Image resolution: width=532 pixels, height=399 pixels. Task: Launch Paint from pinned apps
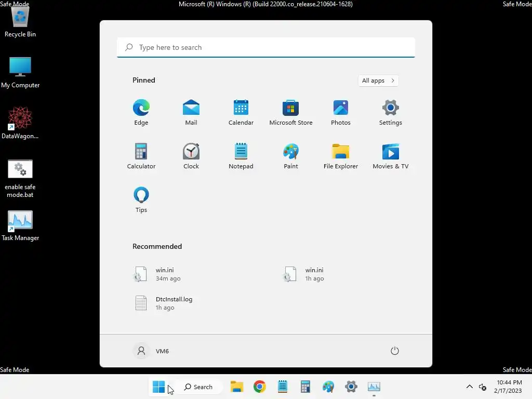click(291, 156)
